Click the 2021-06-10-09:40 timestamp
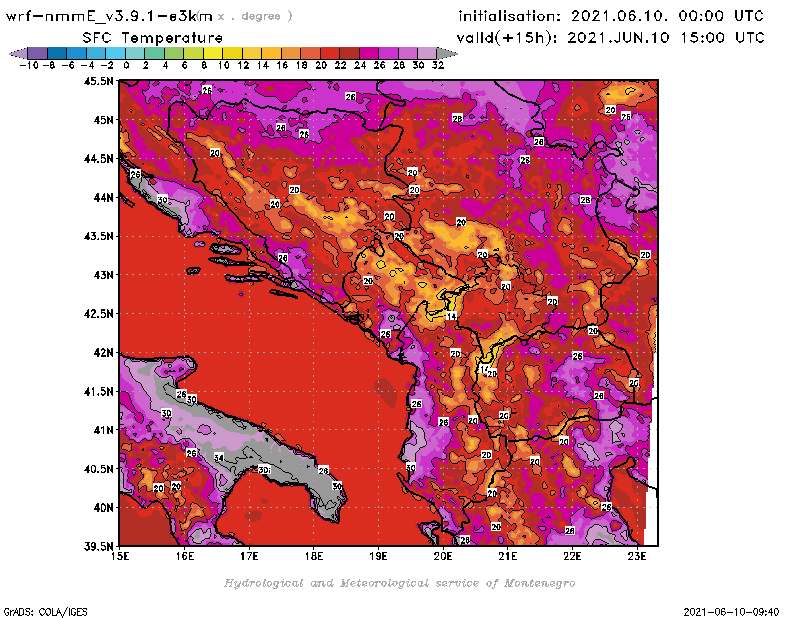The height and width of the screenshot is (618, 800). tap(731, 611)
